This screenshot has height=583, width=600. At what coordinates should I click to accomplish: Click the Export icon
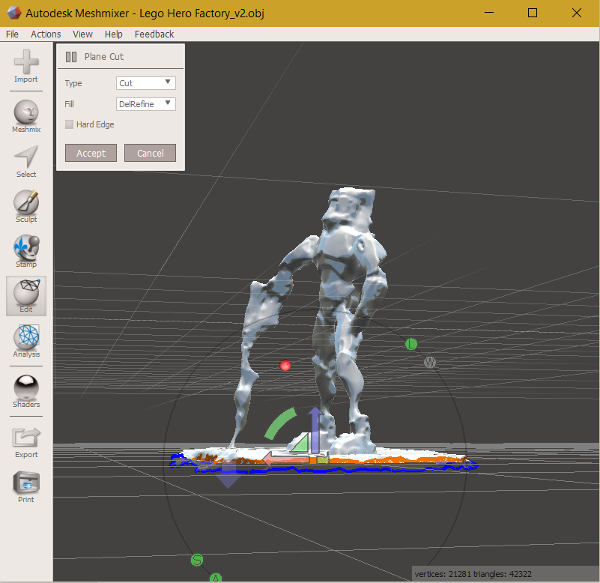[26, 438]
